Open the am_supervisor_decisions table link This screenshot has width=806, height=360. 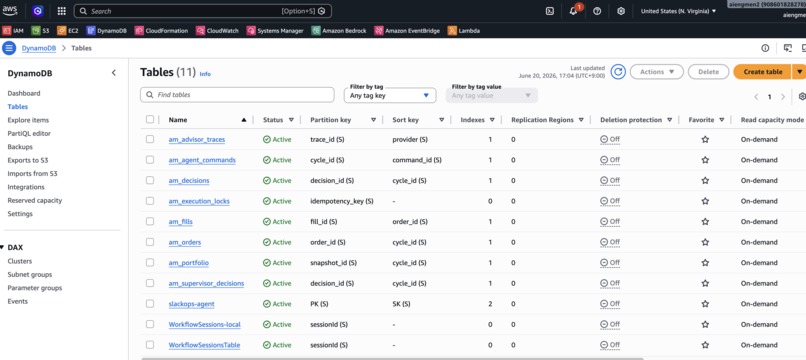coord(206,283)
